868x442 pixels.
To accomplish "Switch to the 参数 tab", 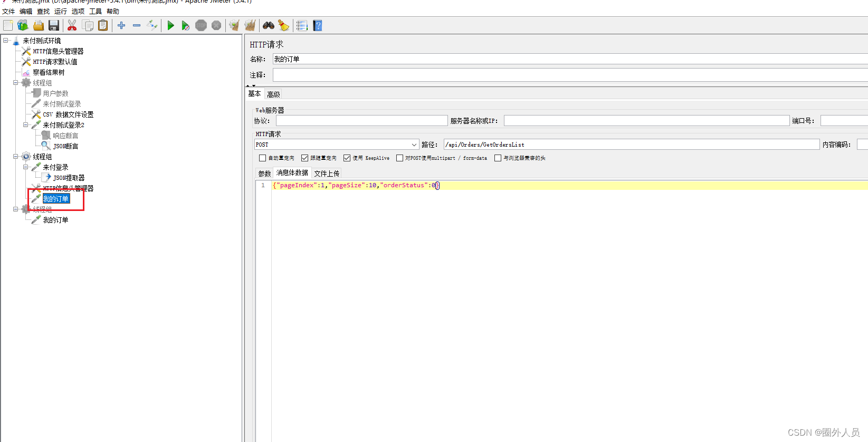I will coord(264,174).
